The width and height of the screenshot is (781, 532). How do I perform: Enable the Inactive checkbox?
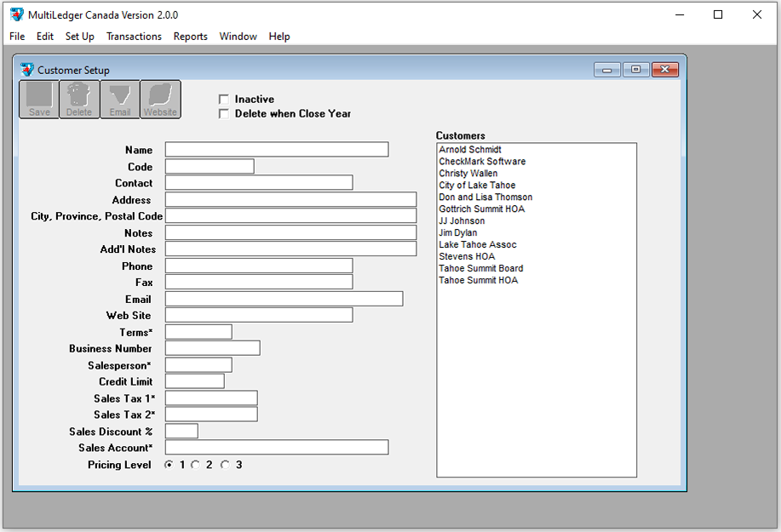click(x=224, y=100)
